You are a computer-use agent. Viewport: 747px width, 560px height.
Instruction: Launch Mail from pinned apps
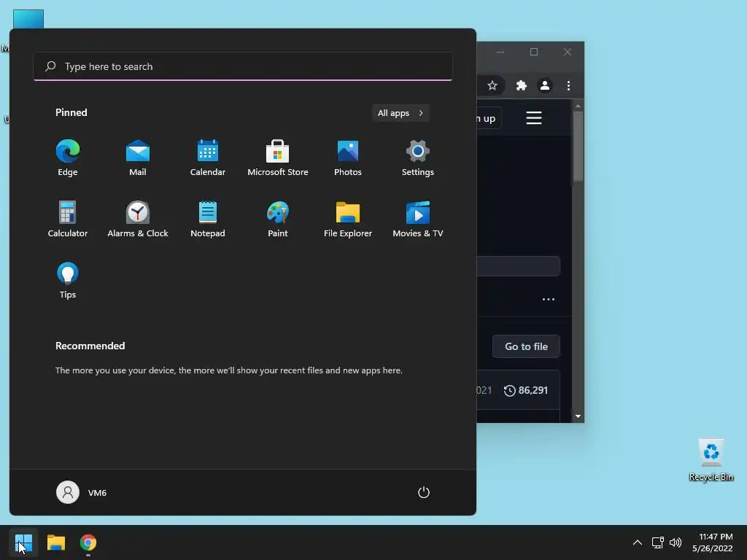138,158
